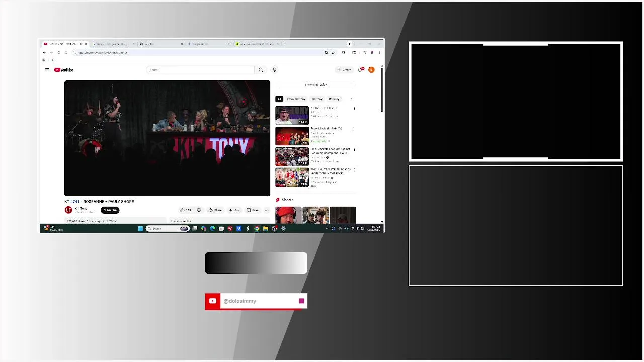644x362 pixels.
Task: Select the From Kill Tony chip
Action: [x=296, y=99]
